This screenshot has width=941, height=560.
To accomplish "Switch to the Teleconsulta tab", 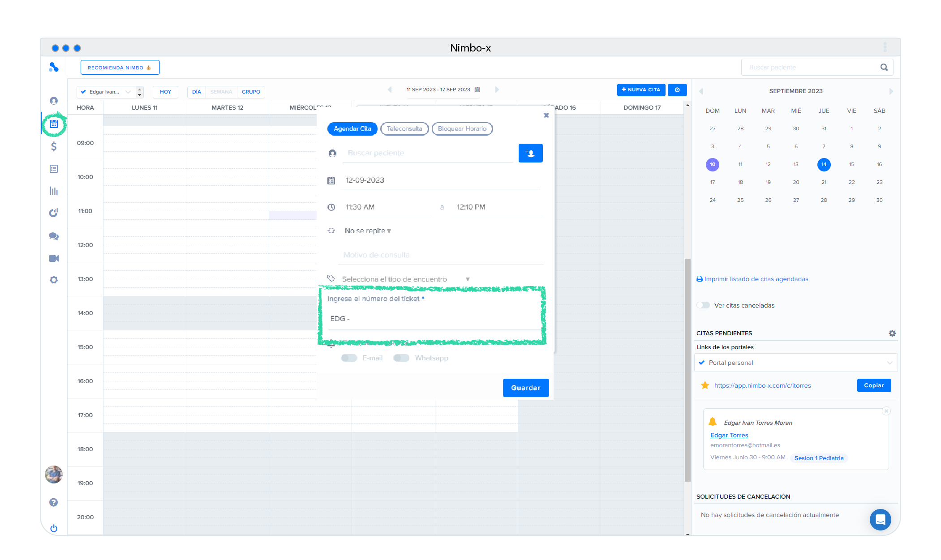I will coord(404,129).
